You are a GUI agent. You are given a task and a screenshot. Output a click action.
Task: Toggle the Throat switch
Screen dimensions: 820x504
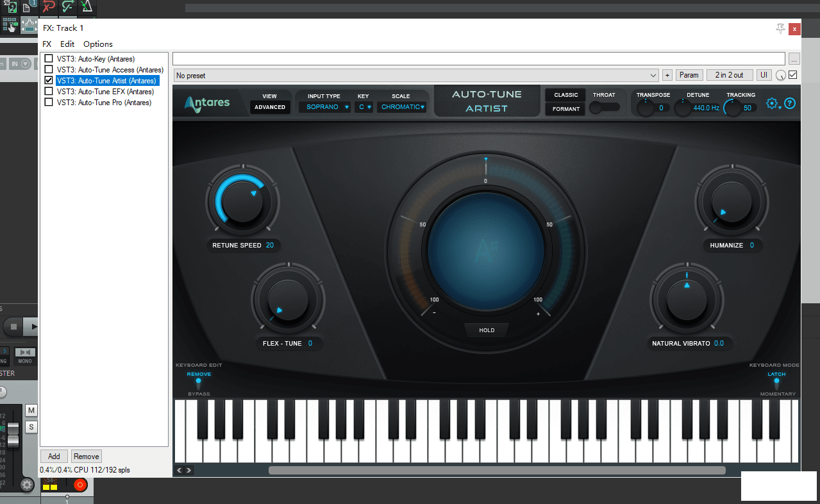(605, 108)
